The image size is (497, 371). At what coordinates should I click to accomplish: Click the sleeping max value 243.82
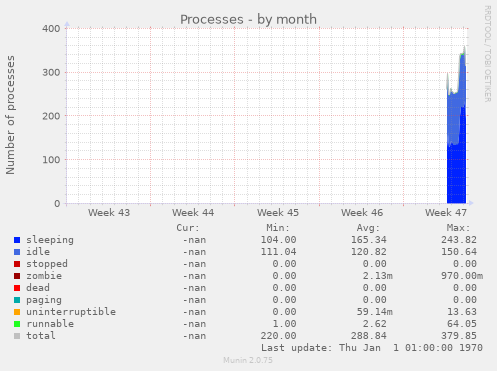click(459, 240)
